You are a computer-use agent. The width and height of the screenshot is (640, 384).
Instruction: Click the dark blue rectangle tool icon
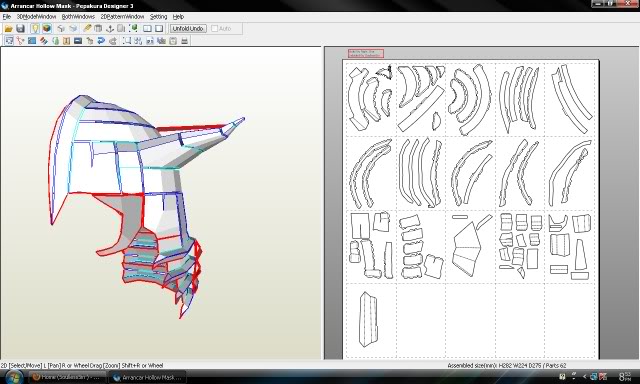78,41
